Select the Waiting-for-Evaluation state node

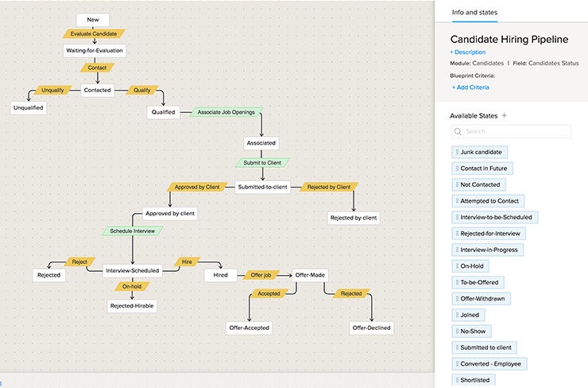pos(95,50)
